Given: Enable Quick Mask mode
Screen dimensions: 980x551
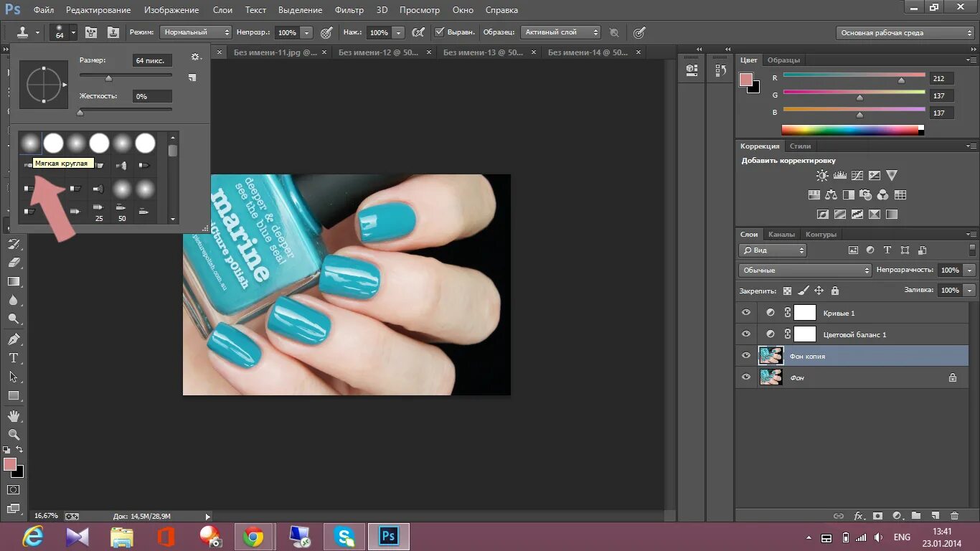Looking at the screenshot, I should click(x=13, y=489).
